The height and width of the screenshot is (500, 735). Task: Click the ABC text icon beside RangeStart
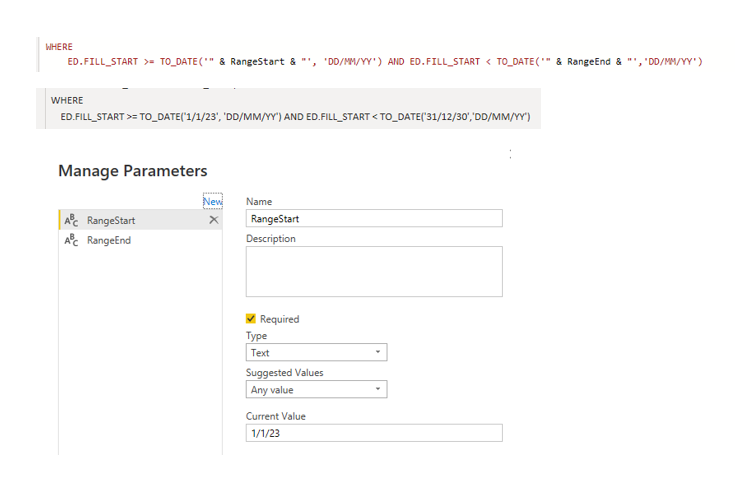(71, 220)
